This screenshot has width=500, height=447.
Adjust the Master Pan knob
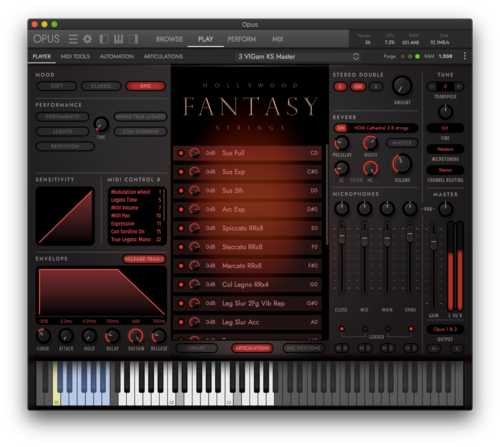click(445, 209)
